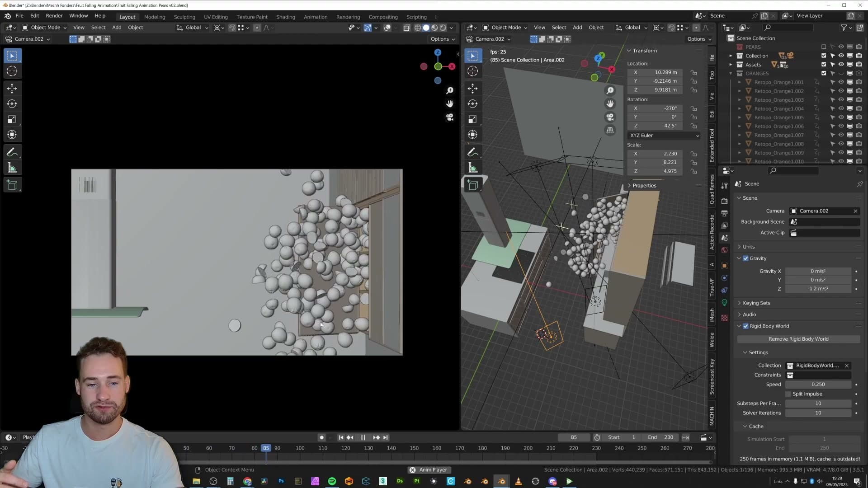Click the Gravity Z value field
Image resolution: width=868 pixels, height=488 pixels.
(x=818, y=289)
